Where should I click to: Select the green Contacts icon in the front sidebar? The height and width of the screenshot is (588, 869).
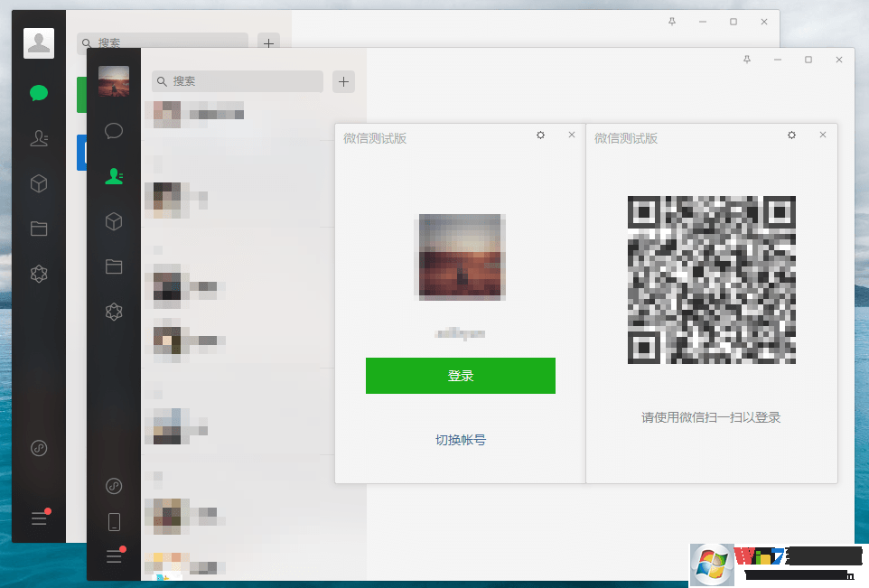point(114,176)
